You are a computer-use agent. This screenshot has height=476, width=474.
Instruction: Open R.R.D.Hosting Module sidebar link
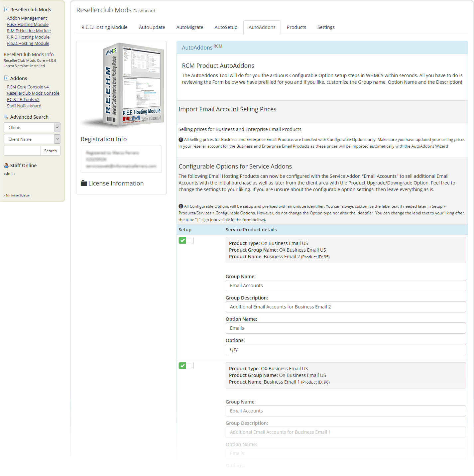28,37
